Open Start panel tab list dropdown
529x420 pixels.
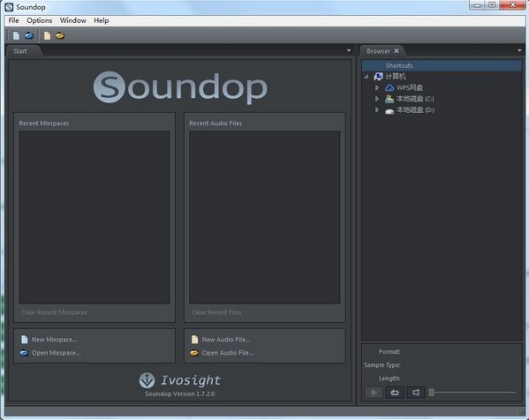coord(349,50)
